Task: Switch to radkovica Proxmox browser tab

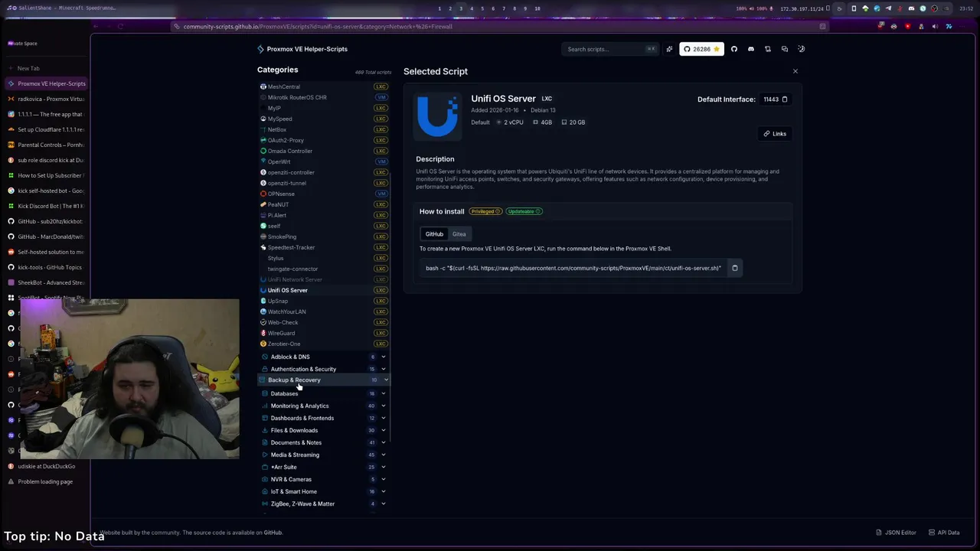Action: click(x=46, y=99)
